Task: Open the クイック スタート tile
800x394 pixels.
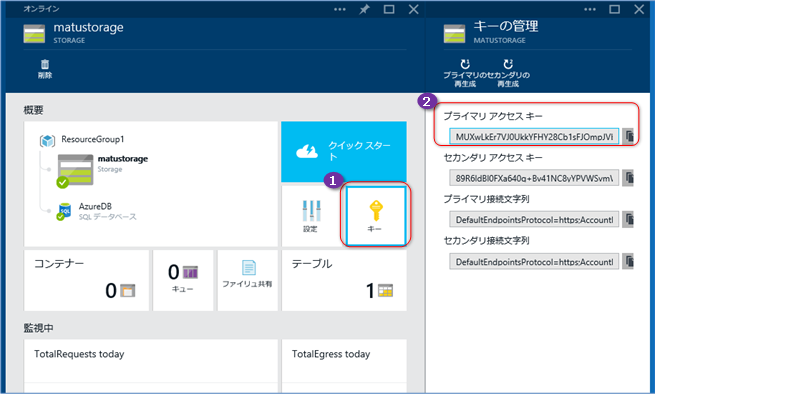Action: pyautogui.click(x=344, y=152)
